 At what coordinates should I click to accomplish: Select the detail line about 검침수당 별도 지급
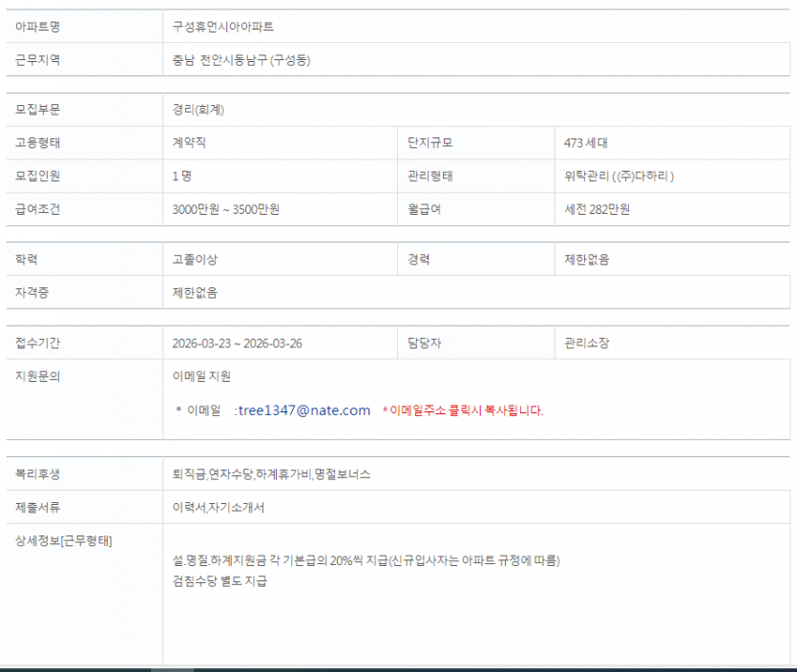coord(220,580)
